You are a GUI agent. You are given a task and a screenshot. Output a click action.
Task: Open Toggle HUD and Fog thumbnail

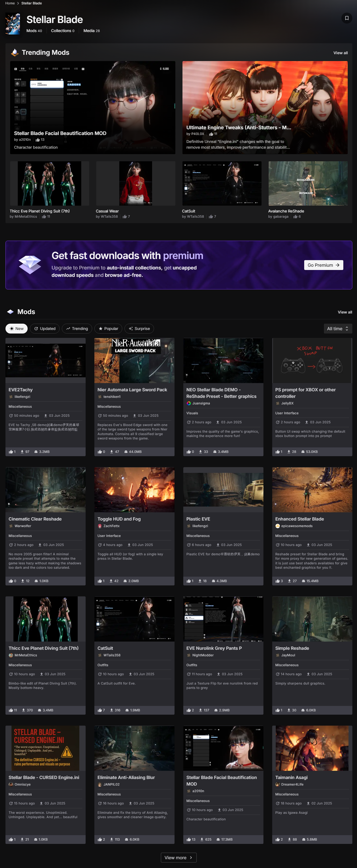point(134,490)
